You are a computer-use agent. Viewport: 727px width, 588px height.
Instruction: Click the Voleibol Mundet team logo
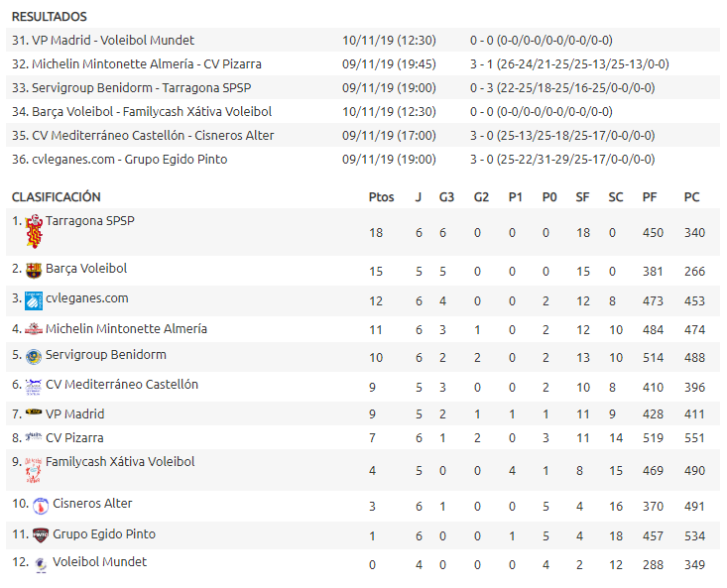pos(41,563)
